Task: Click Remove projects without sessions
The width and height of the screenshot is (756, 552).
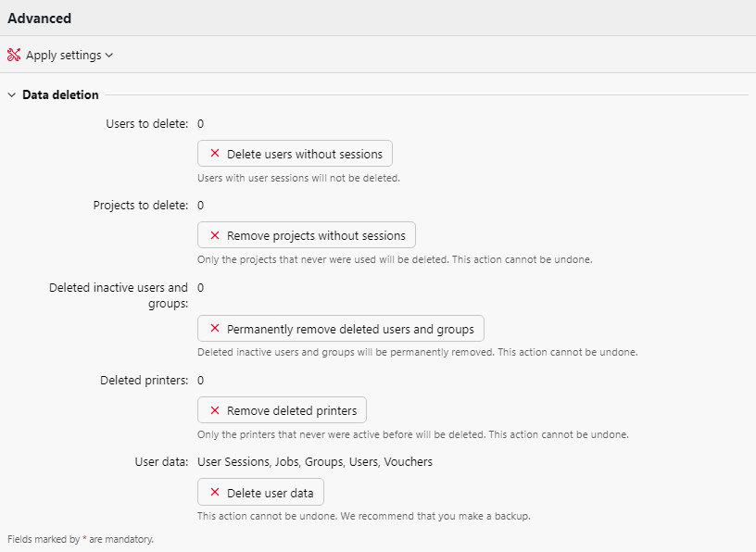Action: pos(305,234)
